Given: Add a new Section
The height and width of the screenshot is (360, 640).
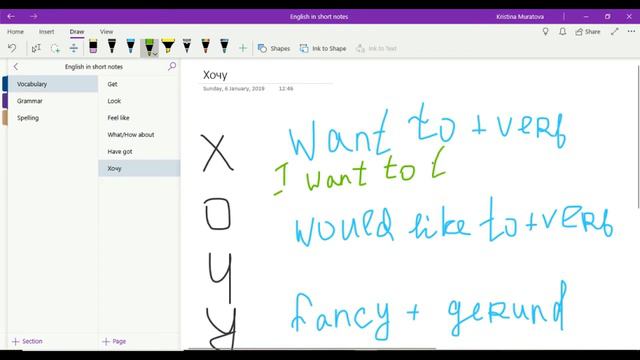Looking at the screenshot, I should click(27, 341).
